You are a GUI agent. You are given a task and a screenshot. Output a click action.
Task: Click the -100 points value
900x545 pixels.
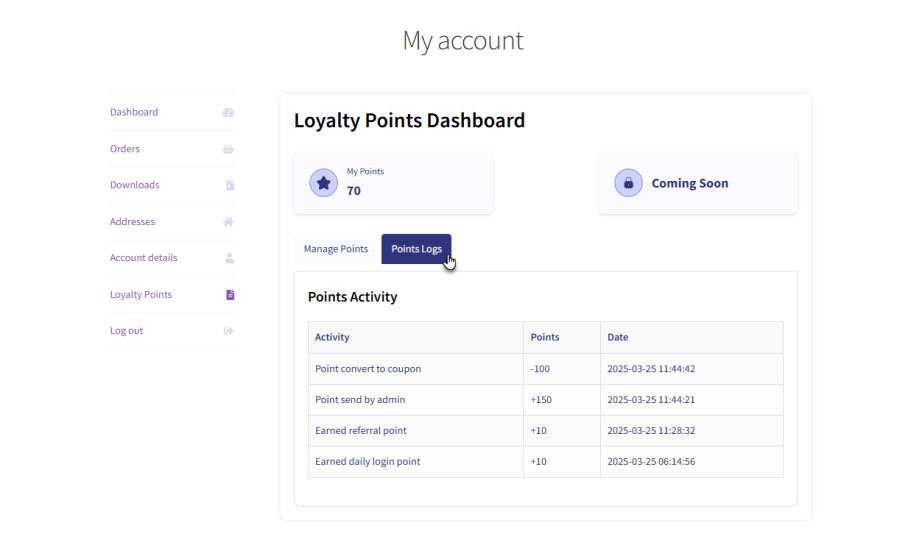(x=540, y=369)
